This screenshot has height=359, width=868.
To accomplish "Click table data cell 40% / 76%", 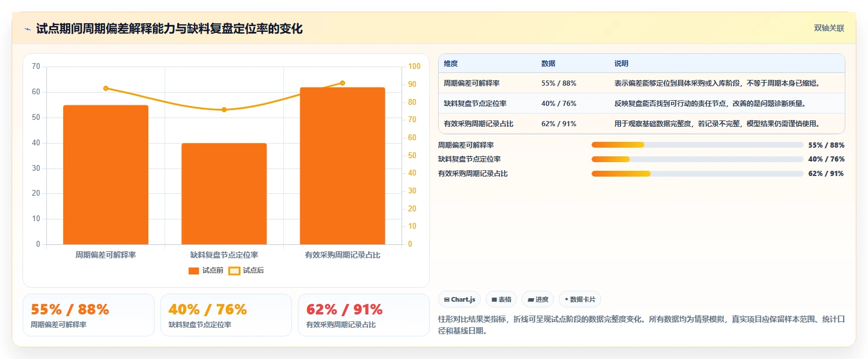I will 559,104.
